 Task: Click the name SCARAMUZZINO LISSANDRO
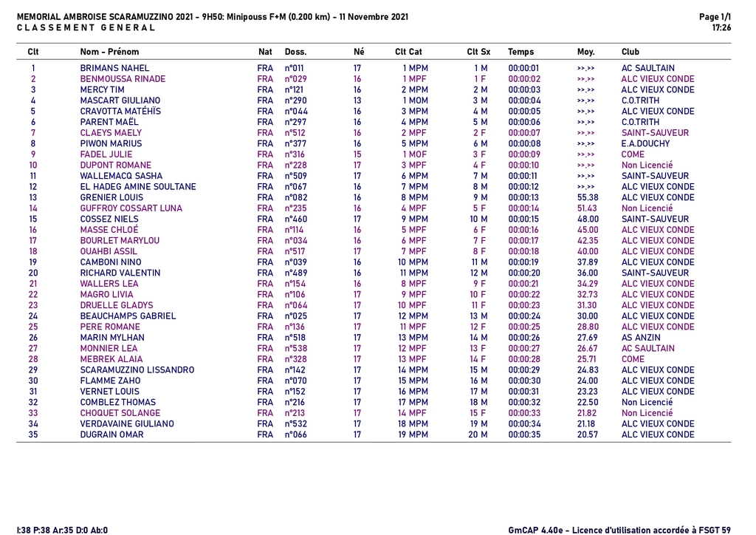click(x=137, y=370)
